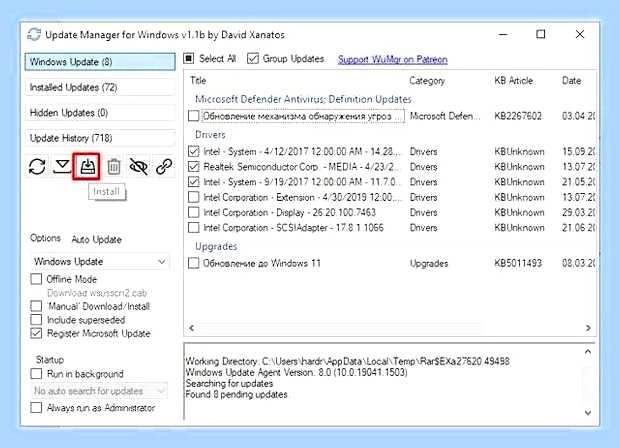Enable Always run as Administrator
This screenshot has width=620, height=448.
pos(36,408)
